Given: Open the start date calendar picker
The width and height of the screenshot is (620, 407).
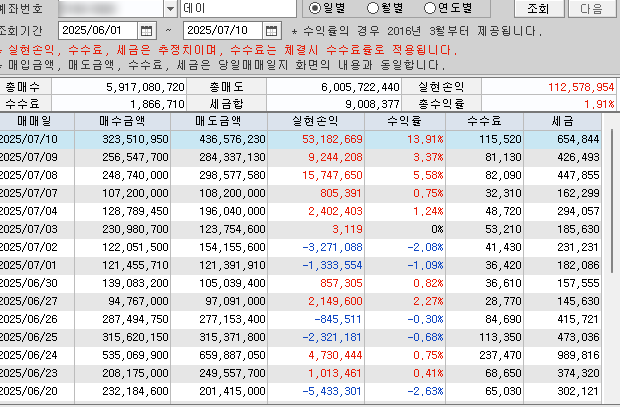Looking at the screenshot, I should pos(146,31).
